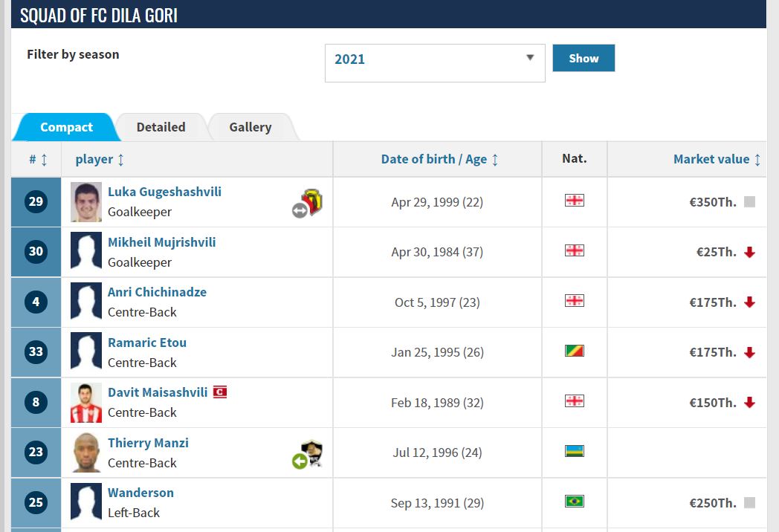Switch to the Gallery tab
779x532 pixels.
(x=250, y=127)
